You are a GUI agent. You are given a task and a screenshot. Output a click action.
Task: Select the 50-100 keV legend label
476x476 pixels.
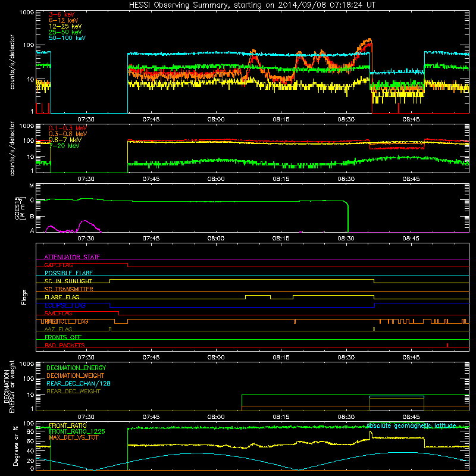pos(67,38)
